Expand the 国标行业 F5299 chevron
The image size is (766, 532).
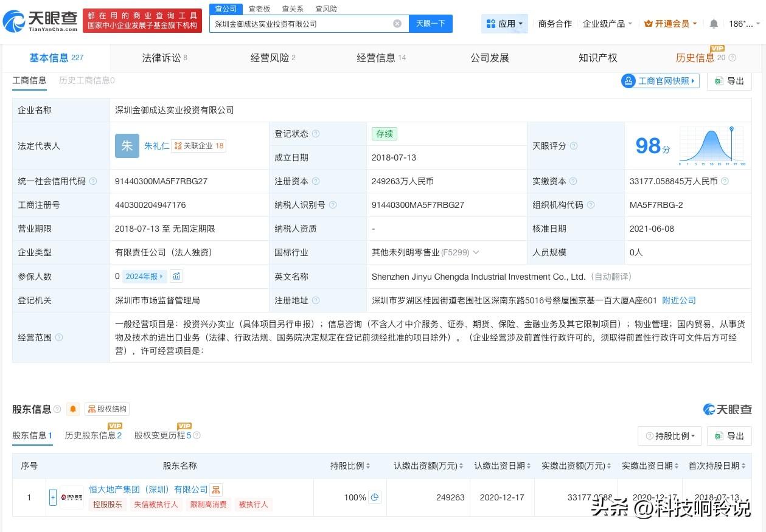[x=476, y=252]
